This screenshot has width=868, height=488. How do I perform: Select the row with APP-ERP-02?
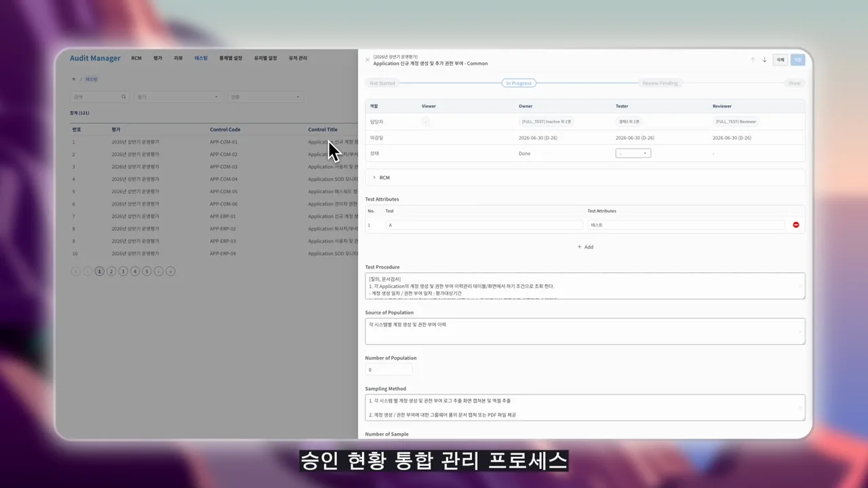[x=214, y=229]
